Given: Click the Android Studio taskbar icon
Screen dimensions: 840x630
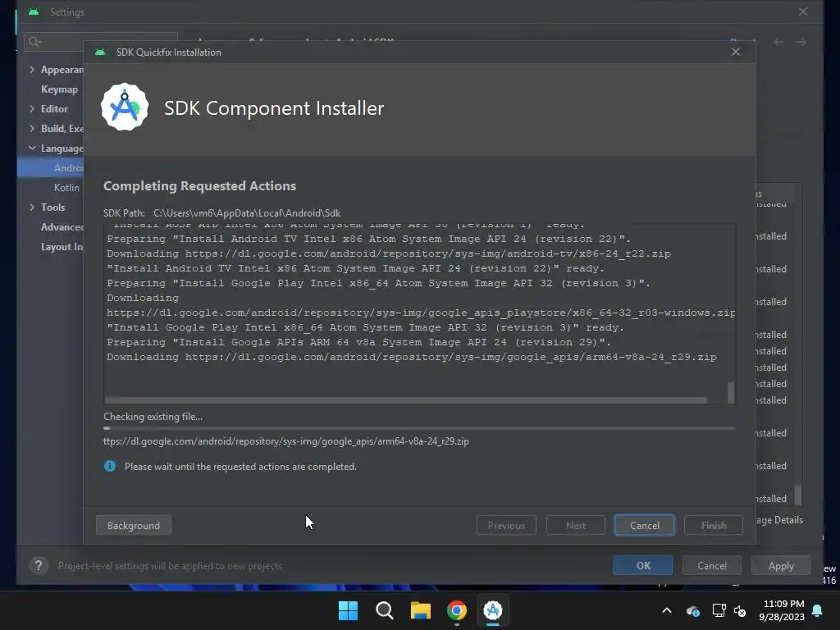Looking at the screenshot, I should (493, 610).
